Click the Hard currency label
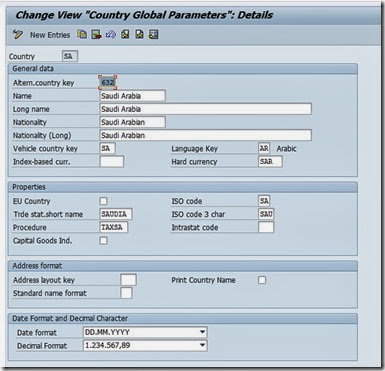 (194, 162)
